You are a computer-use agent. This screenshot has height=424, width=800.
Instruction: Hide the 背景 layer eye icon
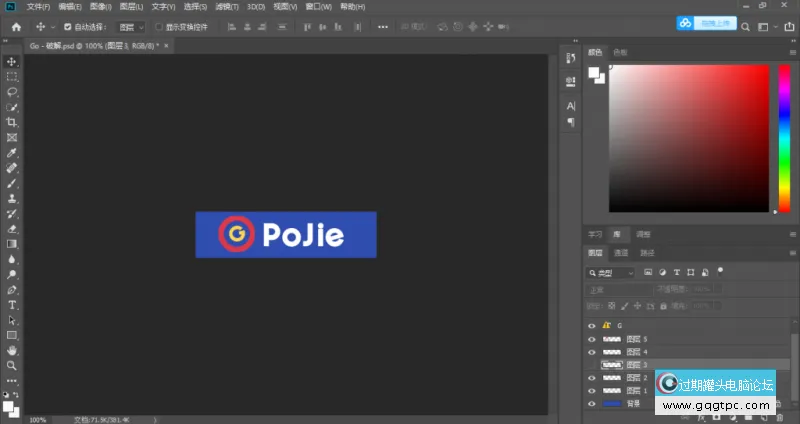(592, 404)
